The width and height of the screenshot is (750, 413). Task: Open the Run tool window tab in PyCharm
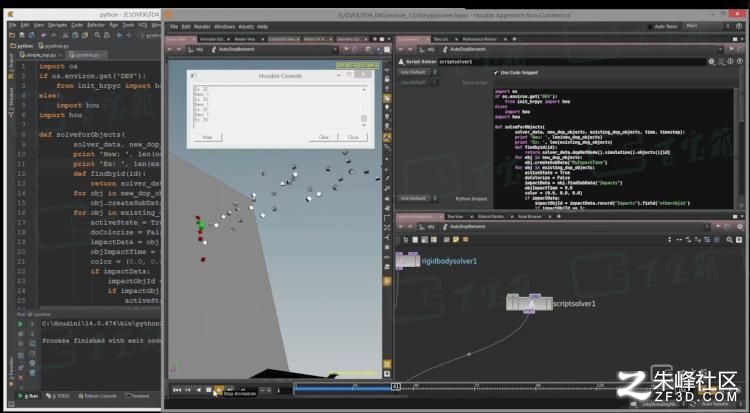coord(29,396)
